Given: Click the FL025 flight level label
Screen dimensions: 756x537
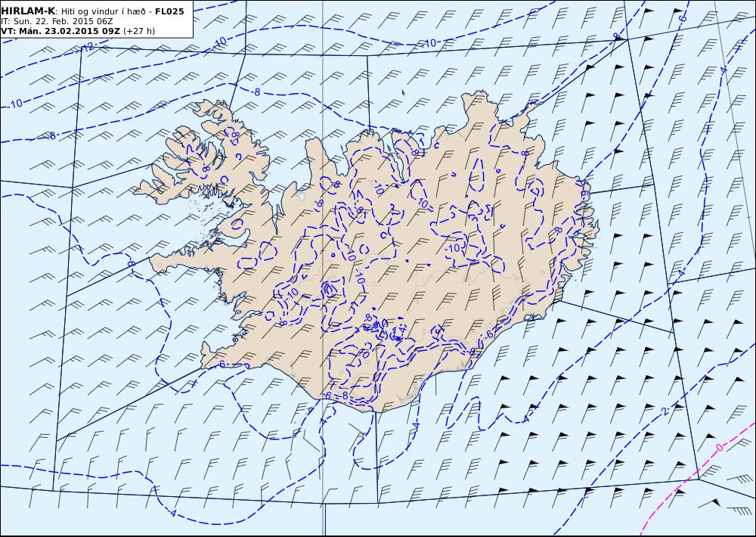Looking at the screenshot, I should pyautogui.click(x=169, y=11).
